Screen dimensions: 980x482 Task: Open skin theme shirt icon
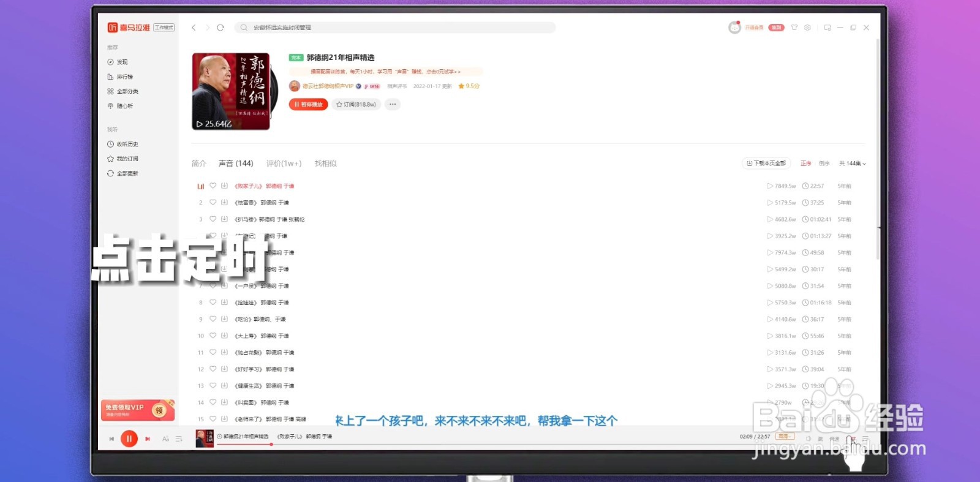pyautogui.click(x=794, y=28)
